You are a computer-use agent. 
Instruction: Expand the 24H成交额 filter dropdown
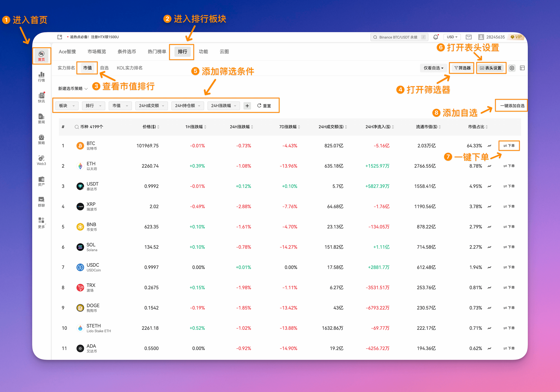(152, 106)
